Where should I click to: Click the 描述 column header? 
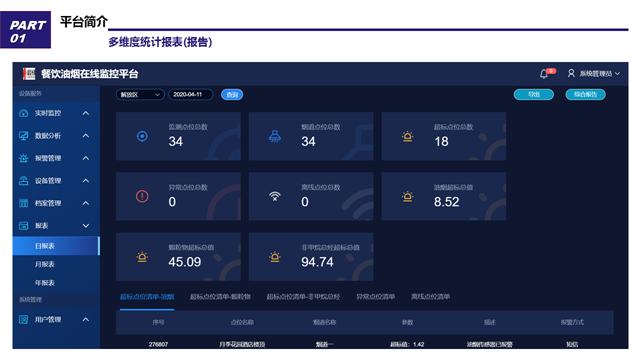489,322
